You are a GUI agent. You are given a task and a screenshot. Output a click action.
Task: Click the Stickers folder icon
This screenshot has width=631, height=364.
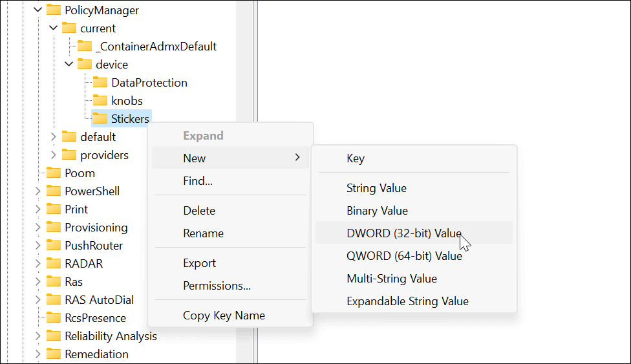pos(100,118)
